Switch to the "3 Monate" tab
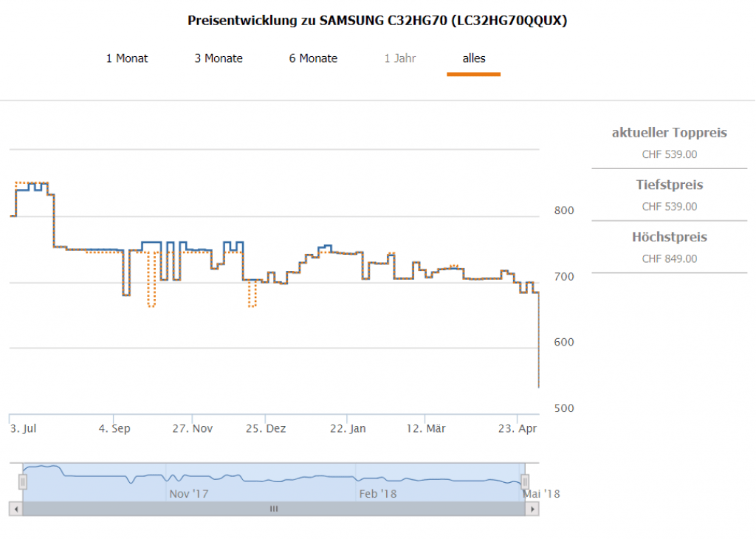 pos(219,58)
